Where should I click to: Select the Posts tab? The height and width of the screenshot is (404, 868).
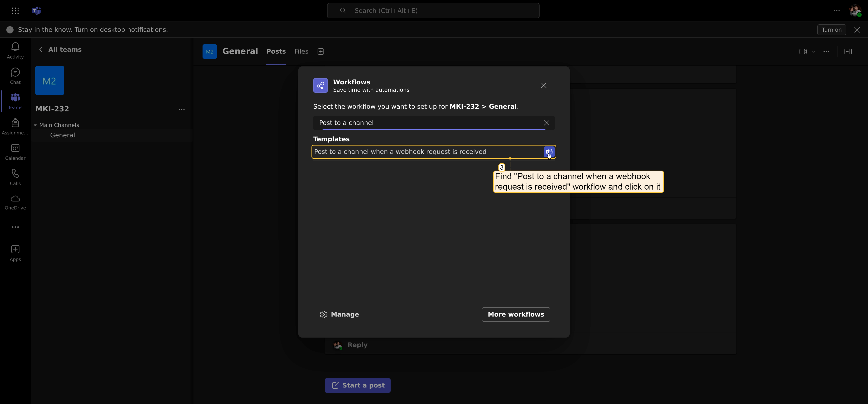click(x=276, y=52)
